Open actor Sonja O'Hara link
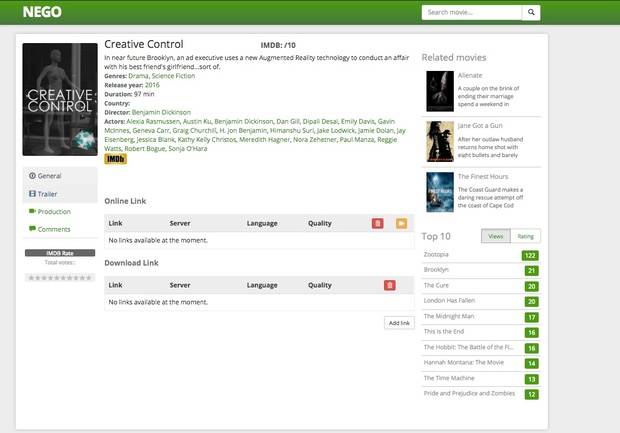Viewport: 620px width, 433px height. pos(188,149)
